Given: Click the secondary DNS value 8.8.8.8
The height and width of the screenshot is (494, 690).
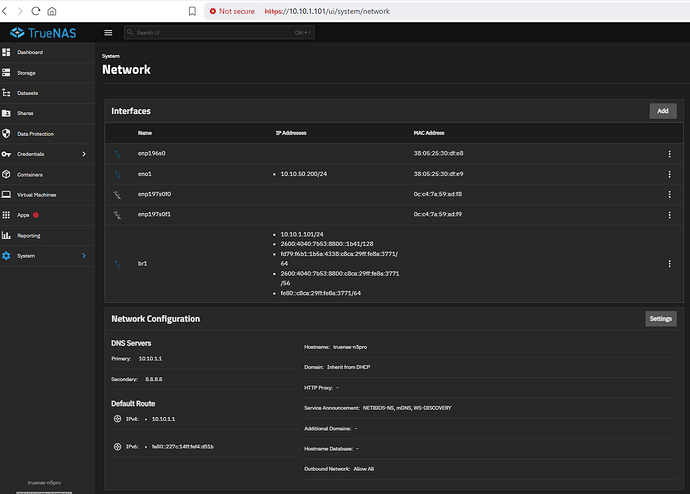Looking at the screenshot, I should click(154, 379).
